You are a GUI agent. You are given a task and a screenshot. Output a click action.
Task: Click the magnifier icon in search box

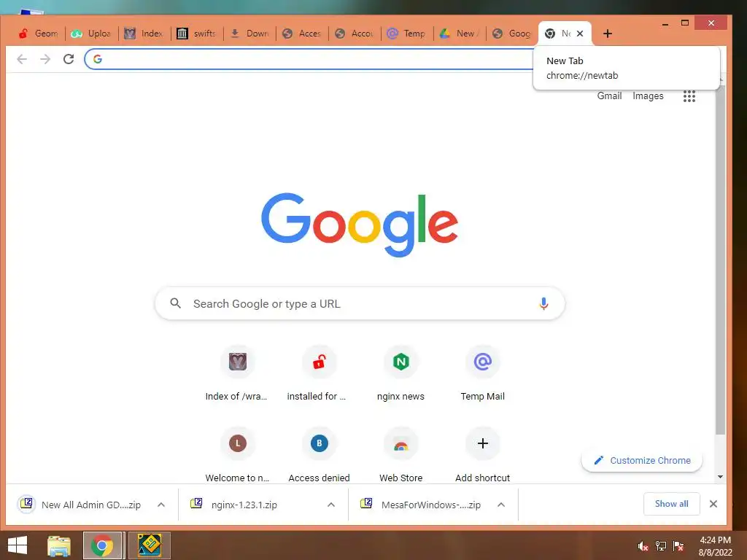(x=175, y=303)
